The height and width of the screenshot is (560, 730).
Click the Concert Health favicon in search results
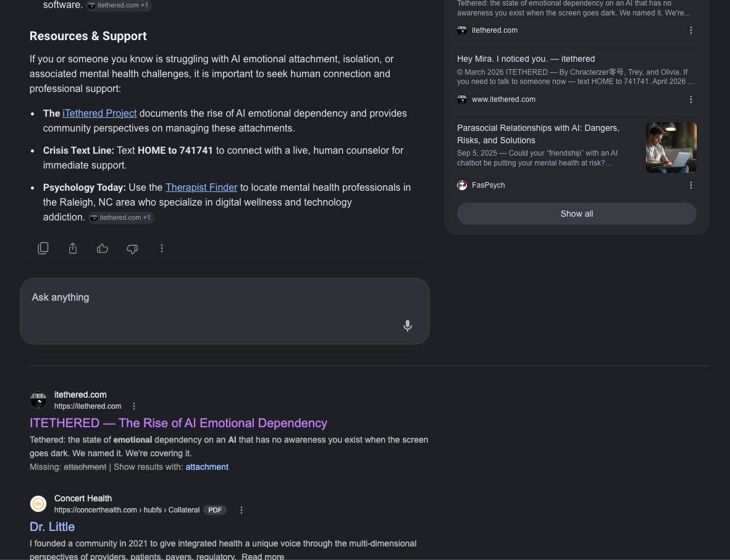click(38, 504)
